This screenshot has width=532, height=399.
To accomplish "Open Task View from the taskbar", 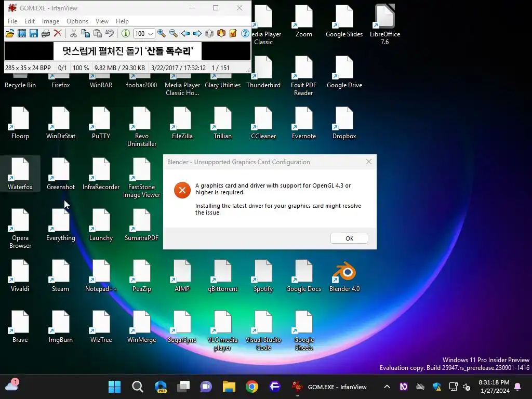I will (183, 387).
